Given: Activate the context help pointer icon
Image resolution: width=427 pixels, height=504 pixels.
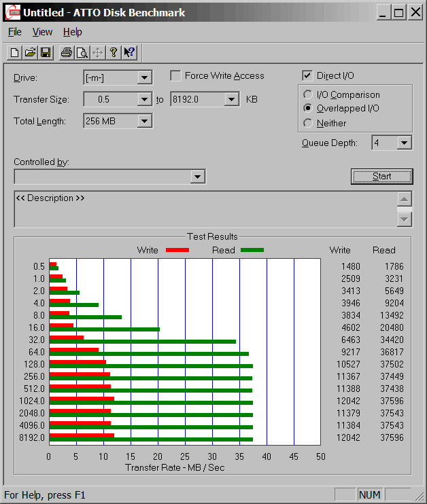Looking at the screenshot, I should point(129,52).
